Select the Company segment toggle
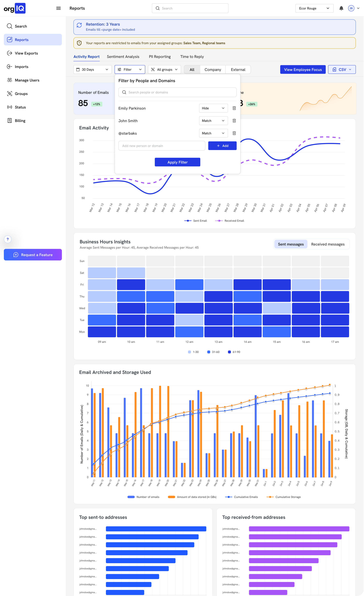This screenshot has width=364, height=596. pos(213,70)
